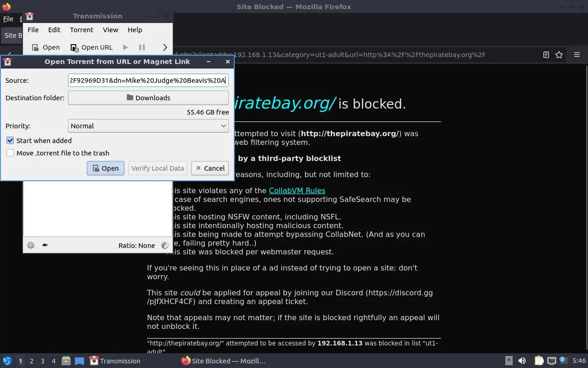Click the Ratio statistics icon
The width and height of the screenshot is (588, 368).
click(165, 245)
